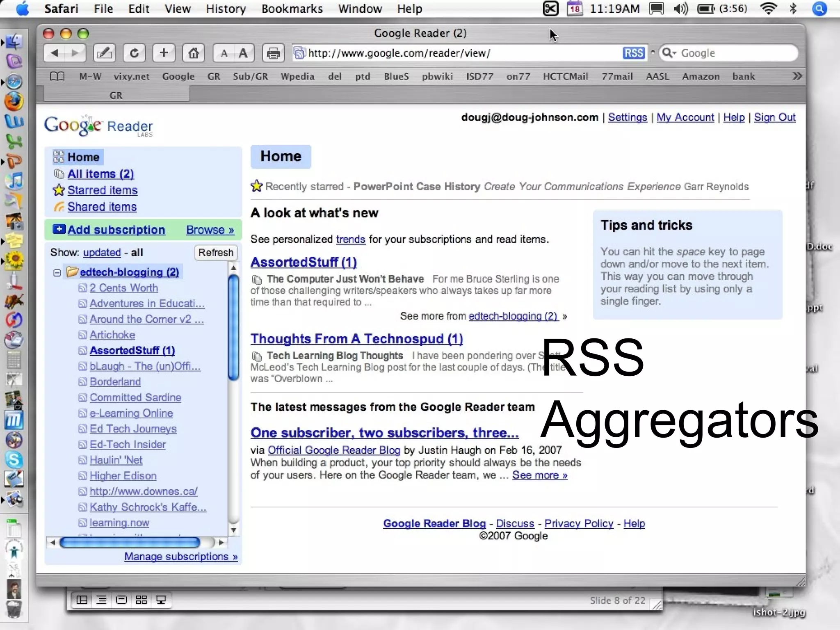The width and height of the screenshot is (840, 630).
Task: Click the Sign Out link
Action: [x=775, y=117]
